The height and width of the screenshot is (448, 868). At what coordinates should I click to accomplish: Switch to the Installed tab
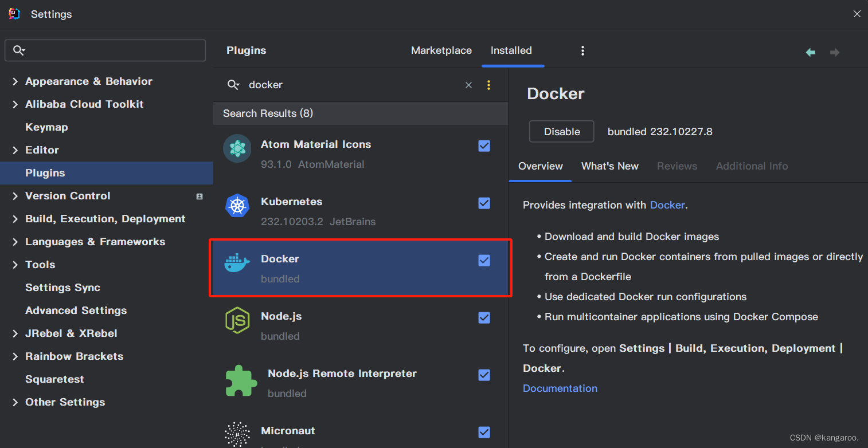(511, 50)
